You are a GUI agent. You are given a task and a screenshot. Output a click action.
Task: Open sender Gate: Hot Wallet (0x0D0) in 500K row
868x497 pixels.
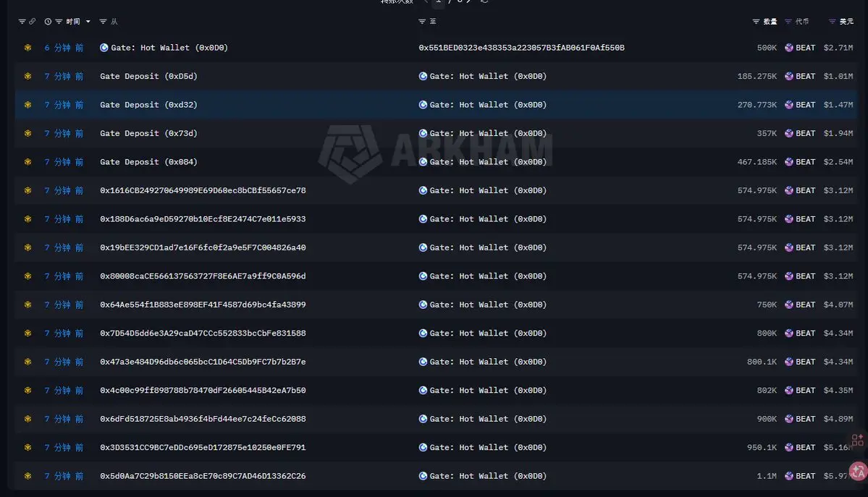(169, 48)
